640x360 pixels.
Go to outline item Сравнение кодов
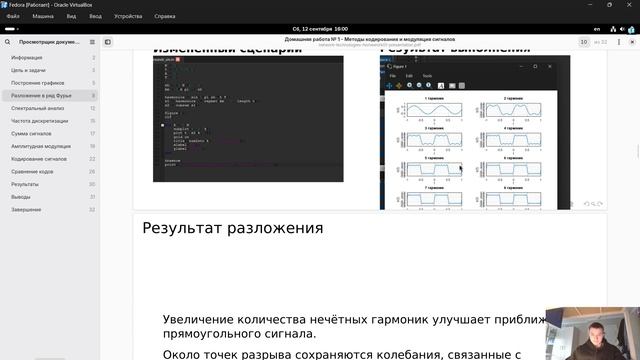(x=50, y=171)
